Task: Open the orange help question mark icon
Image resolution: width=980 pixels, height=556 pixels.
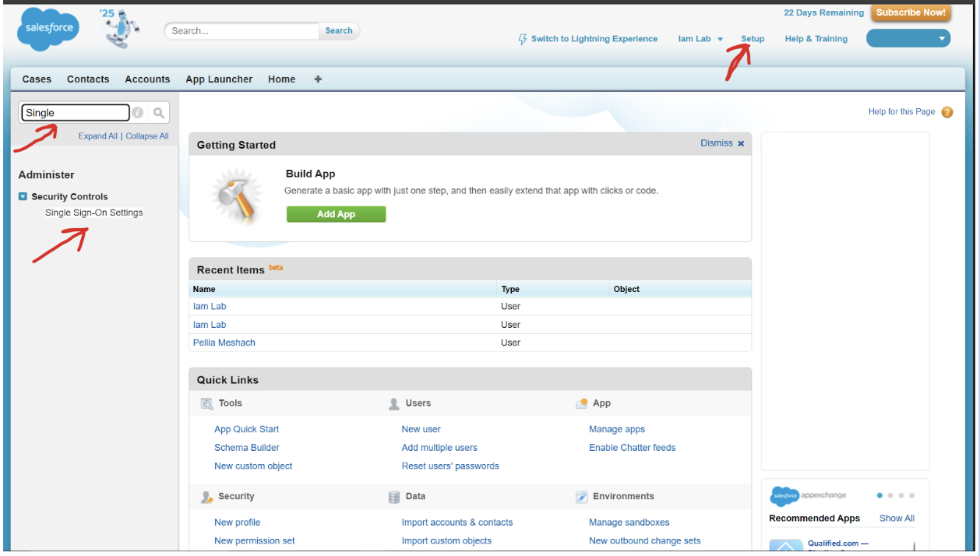Action: (947, 112)
